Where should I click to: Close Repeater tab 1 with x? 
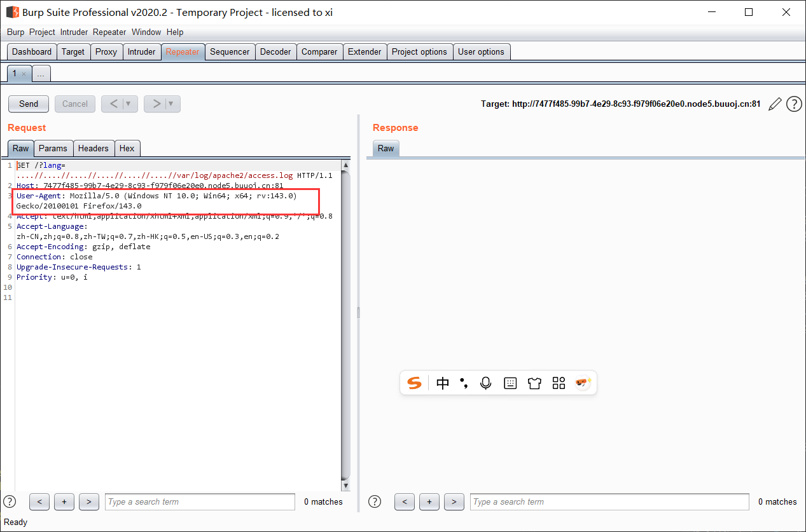(x=24, y=74)
